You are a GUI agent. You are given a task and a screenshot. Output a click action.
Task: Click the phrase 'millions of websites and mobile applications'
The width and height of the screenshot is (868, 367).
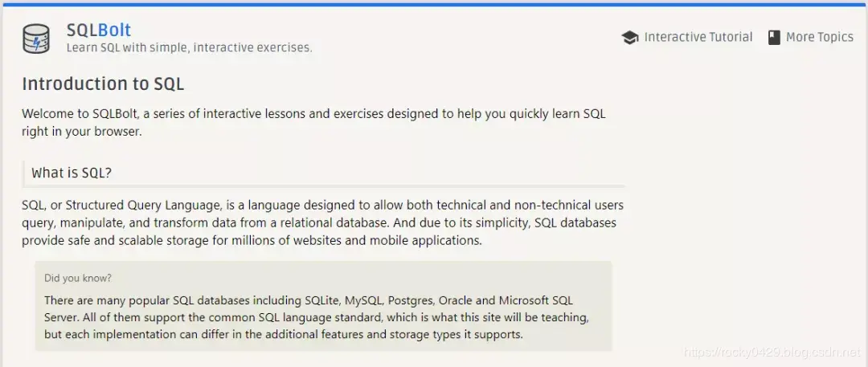(x=347, y=240)
